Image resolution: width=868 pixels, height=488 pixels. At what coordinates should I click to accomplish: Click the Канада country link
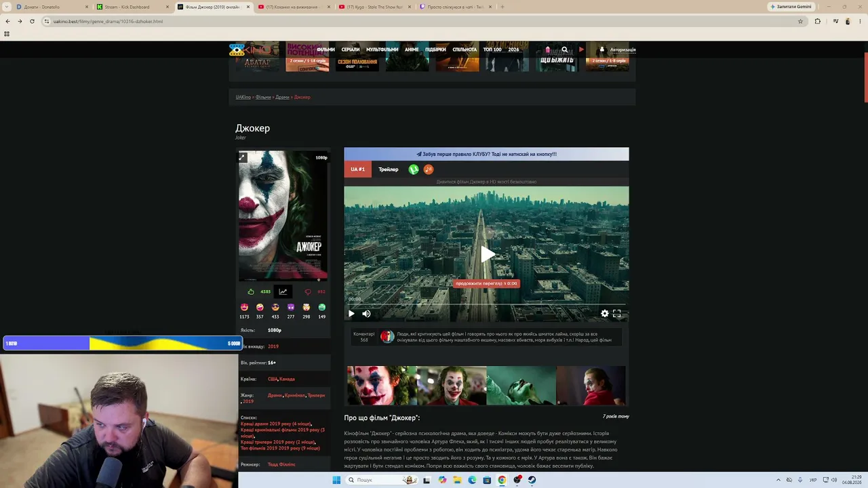click(x=287, y=379)
